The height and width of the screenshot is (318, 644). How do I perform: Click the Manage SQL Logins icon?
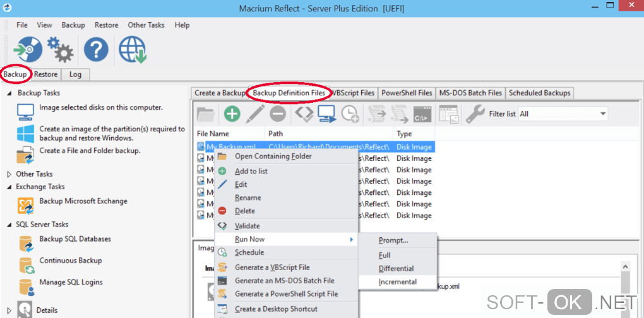click(x=25, y=287)
